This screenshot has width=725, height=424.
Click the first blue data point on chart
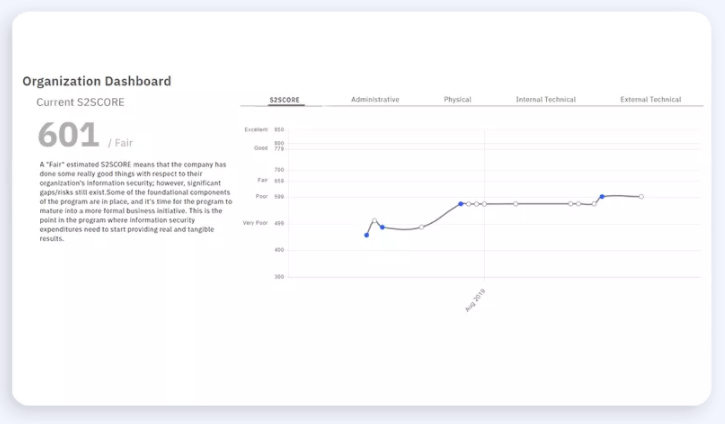tap(366, 235)
